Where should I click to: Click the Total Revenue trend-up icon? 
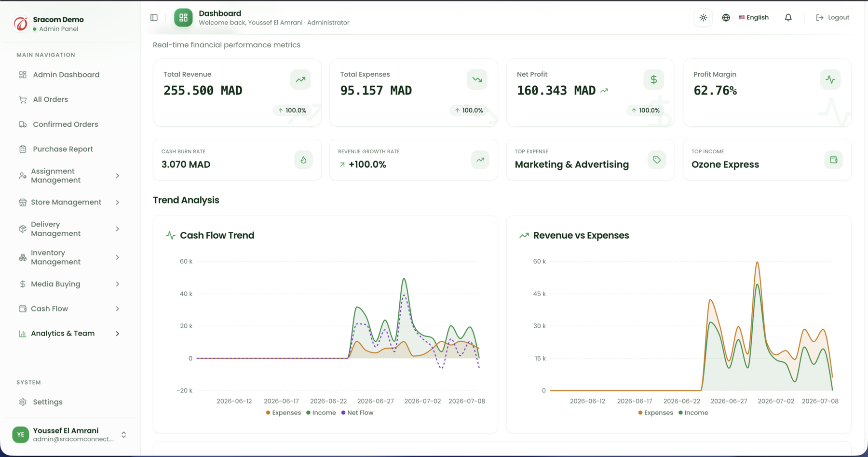(x=300, y=80)
